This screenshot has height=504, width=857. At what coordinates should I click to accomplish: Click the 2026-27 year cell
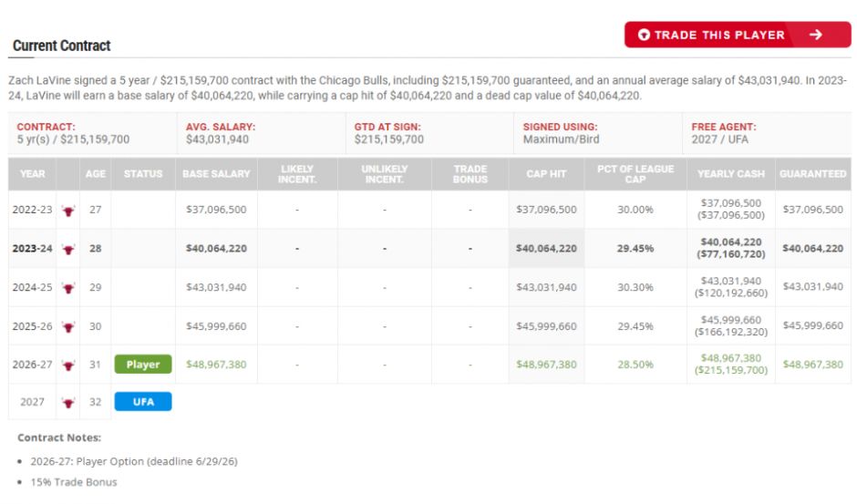tap(32, 364)
